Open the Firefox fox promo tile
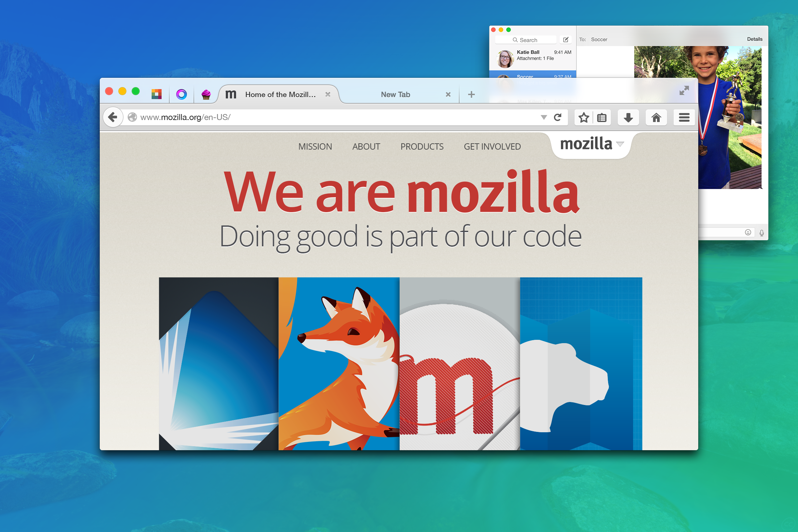 point(339,364)
